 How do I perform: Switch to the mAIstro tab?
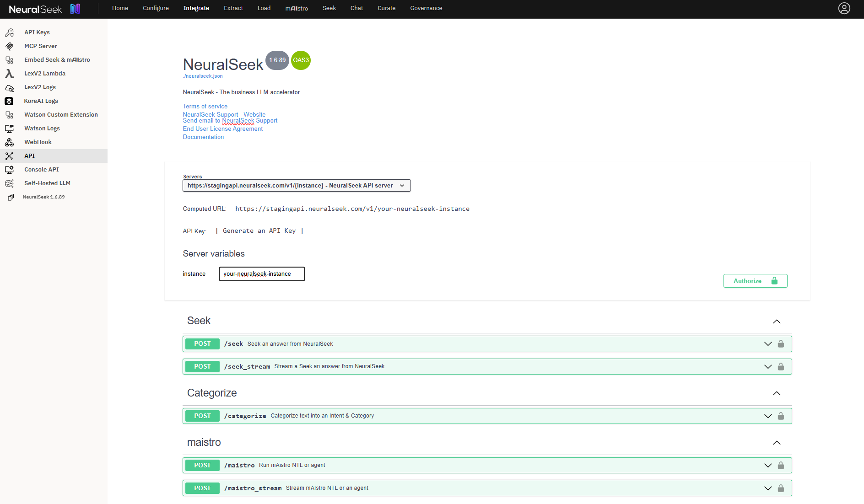click(297, 8)
